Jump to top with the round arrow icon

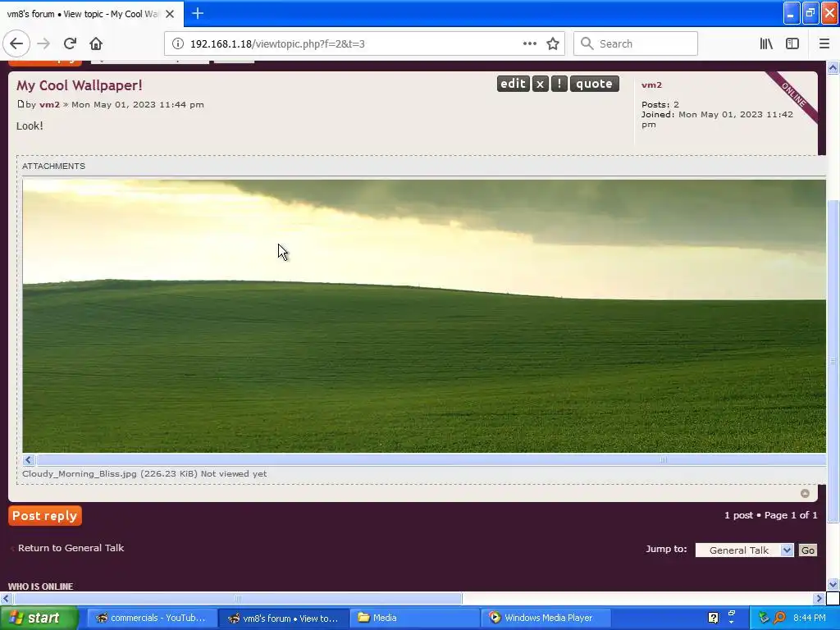805,493
